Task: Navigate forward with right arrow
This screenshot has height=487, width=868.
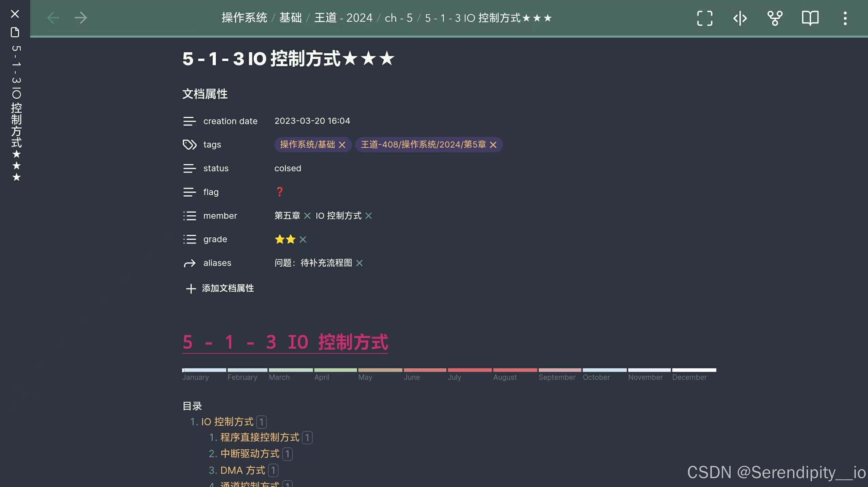Action: click(x=81, y=18)
